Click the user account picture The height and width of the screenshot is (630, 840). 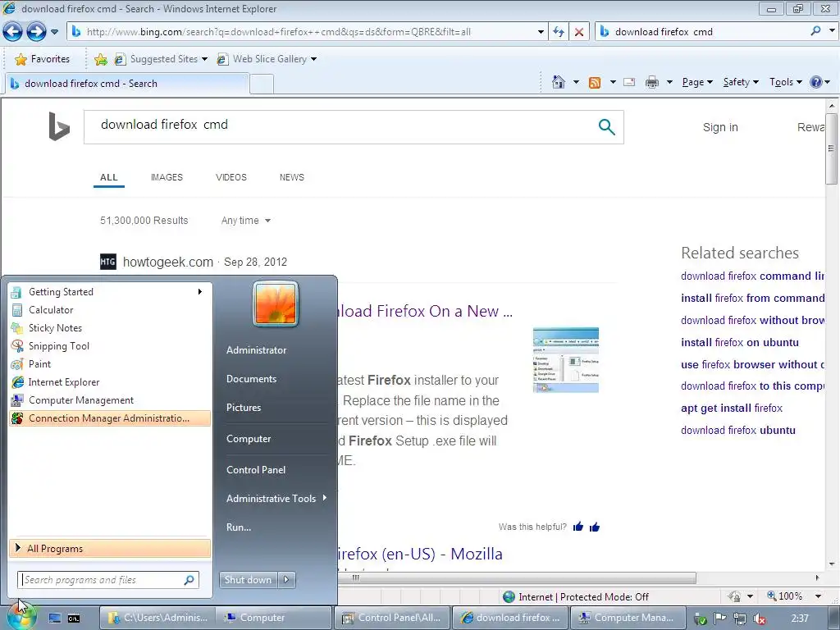(x=276, y=304)
